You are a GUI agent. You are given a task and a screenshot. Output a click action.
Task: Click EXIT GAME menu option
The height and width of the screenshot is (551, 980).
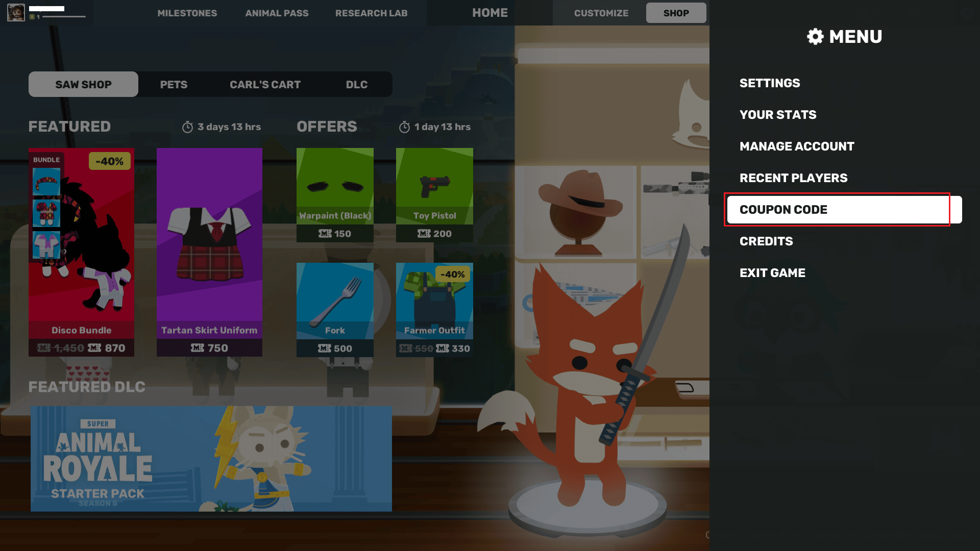(773, 272)
